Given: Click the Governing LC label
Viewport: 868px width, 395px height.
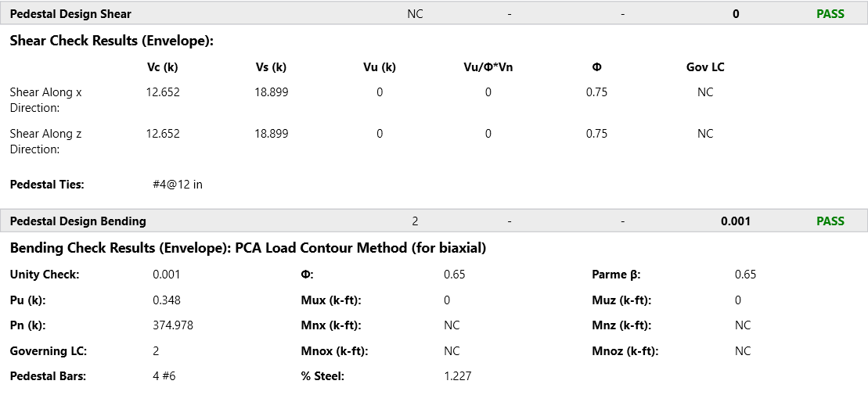Looking at the screenshot, I should tap(48, 351).
